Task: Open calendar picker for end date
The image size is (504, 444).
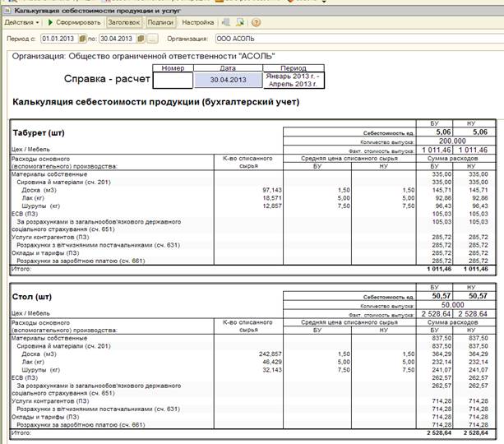Action: (x=141, y=39)
